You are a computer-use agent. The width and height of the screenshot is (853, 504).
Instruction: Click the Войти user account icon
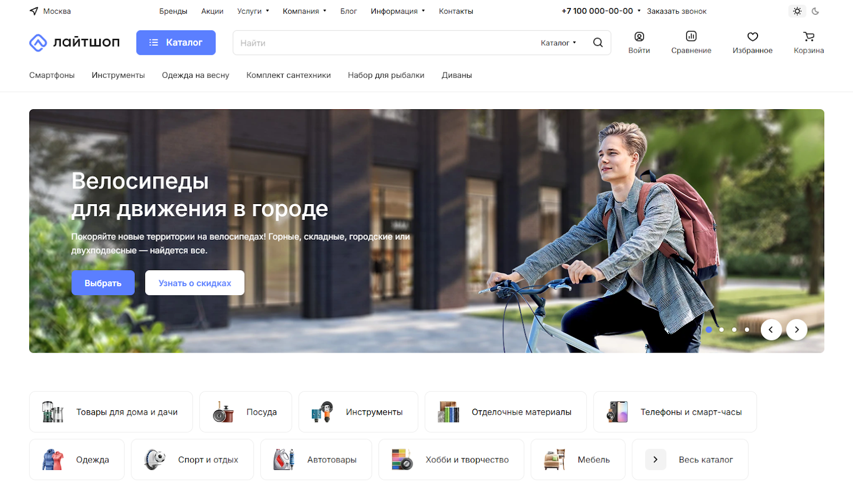pos(639,37)
